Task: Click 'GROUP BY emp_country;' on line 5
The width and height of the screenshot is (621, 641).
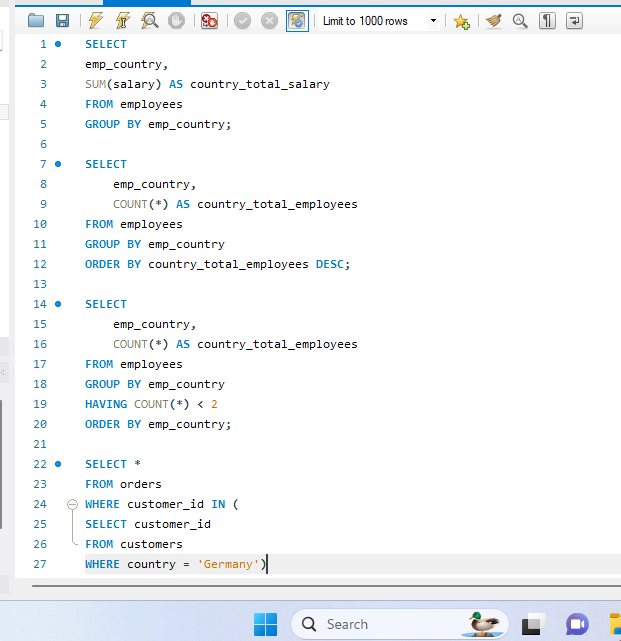Action: click(x=158, y=124)
